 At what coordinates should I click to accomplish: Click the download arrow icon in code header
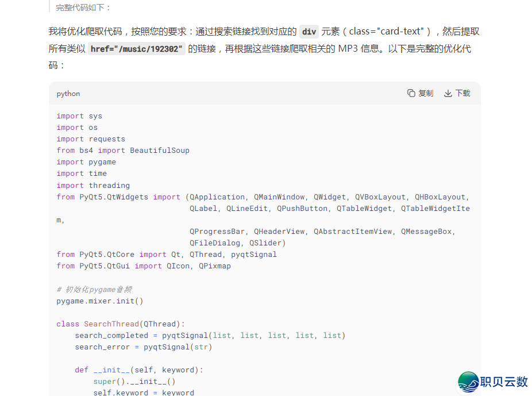[448, 93]
